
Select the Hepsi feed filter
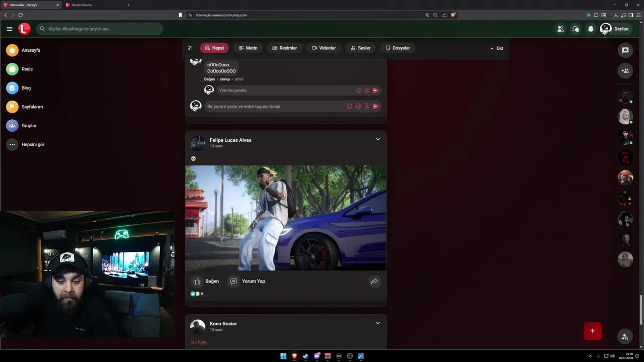[214, 48]
